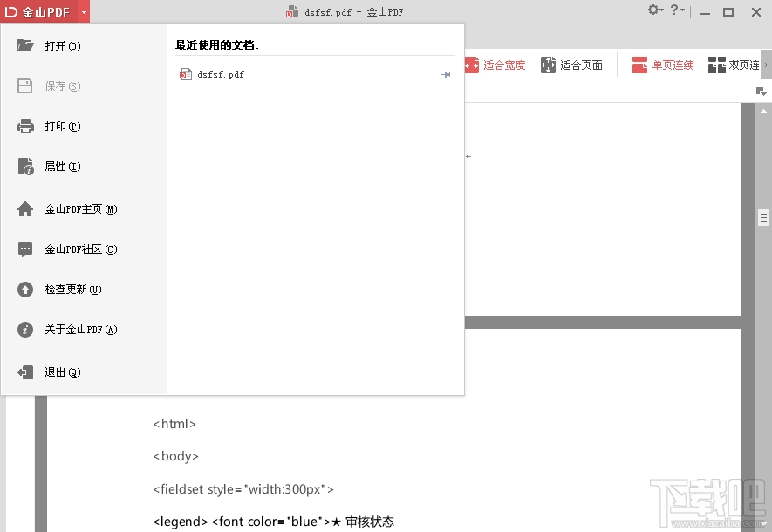Click the 打印 printer icon
The height and width of the screenshot is (532, 772).
pos(24,126)
